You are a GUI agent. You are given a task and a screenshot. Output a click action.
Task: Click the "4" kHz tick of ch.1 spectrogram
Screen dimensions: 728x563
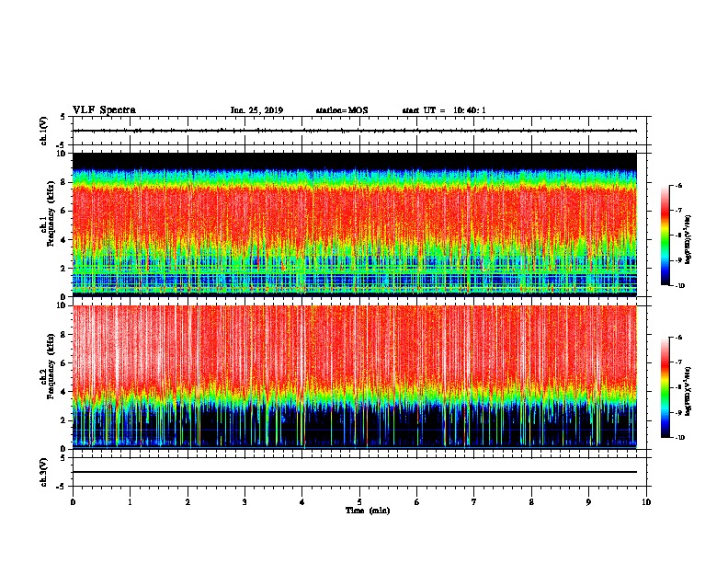(65, 240)
